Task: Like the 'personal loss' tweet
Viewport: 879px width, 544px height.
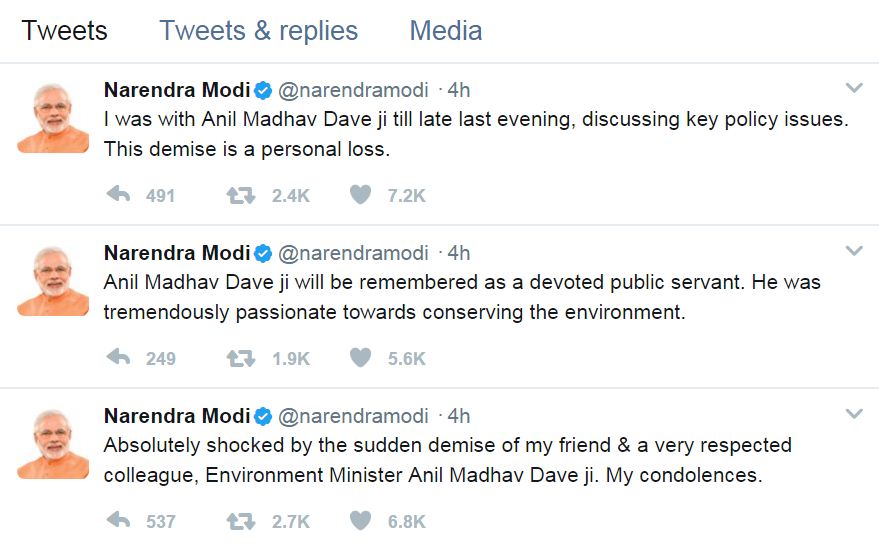Action: (360, 195)
